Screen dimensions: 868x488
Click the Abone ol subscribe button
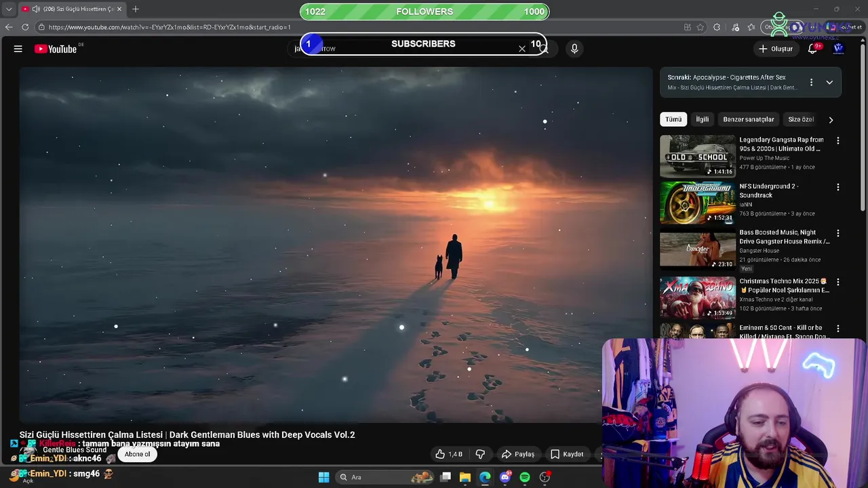tap(138, 454)
